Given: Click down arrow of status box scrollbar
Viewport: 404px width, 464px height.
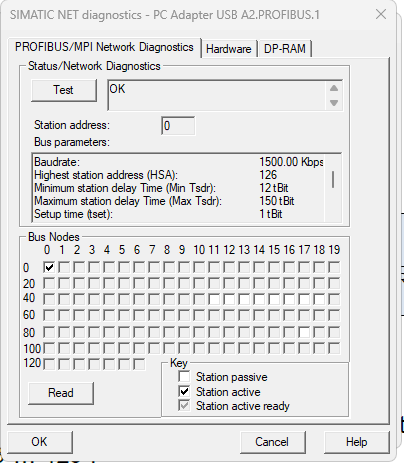Looking at the screenshot, I should click(334, 103).
